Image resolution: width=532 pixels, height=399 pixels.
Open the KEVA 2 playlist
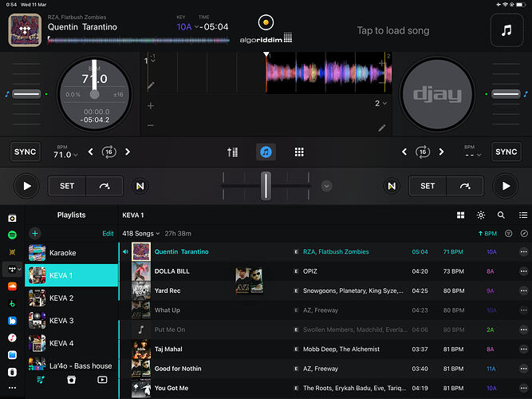[x=61, y=298]
